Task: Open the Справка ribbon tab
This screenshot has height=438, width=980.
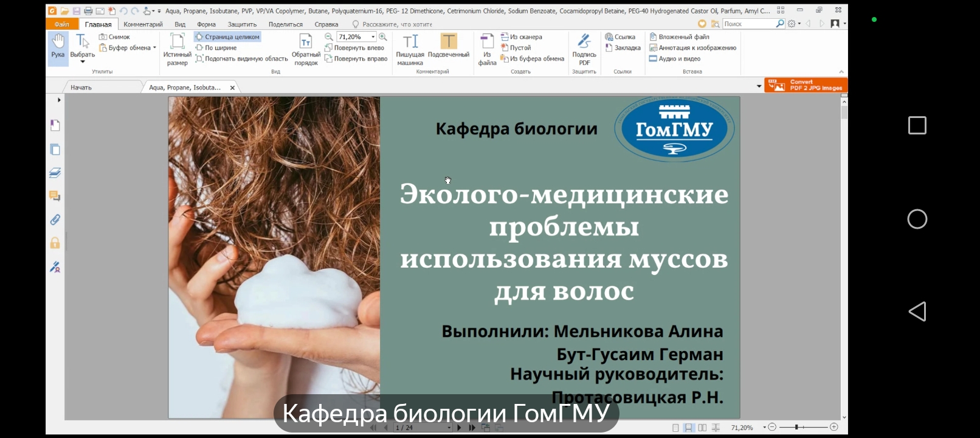Action: click(x=326, y=24)
